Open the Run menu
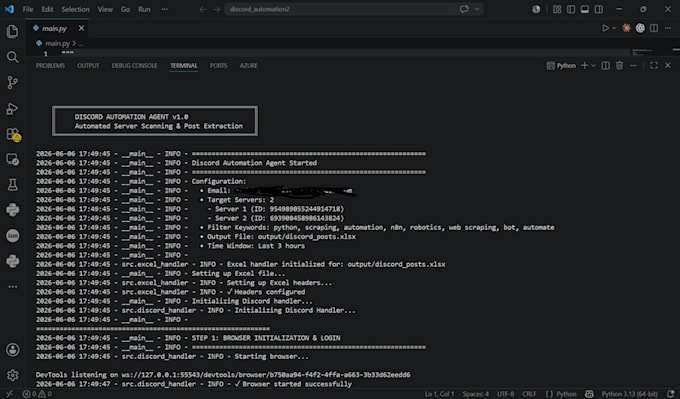 pos(144,9)
